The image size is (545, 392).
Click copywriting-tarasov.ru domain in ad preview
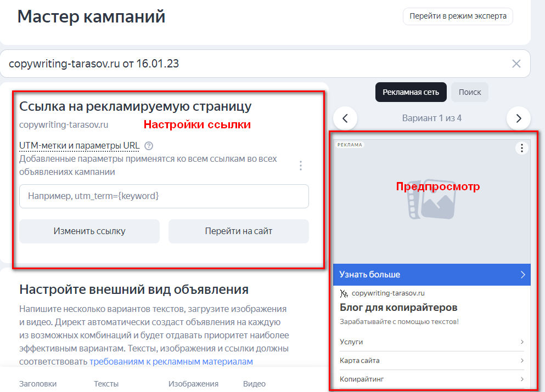(x=388, y=293)
